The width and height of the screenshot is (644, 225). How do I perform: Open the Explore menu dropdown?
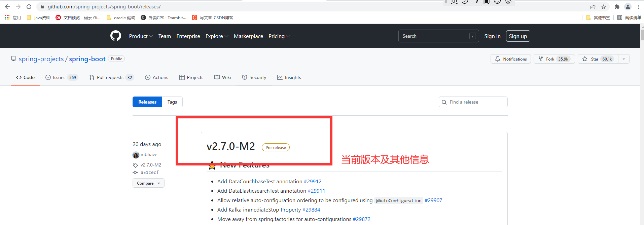pos(217,36)
